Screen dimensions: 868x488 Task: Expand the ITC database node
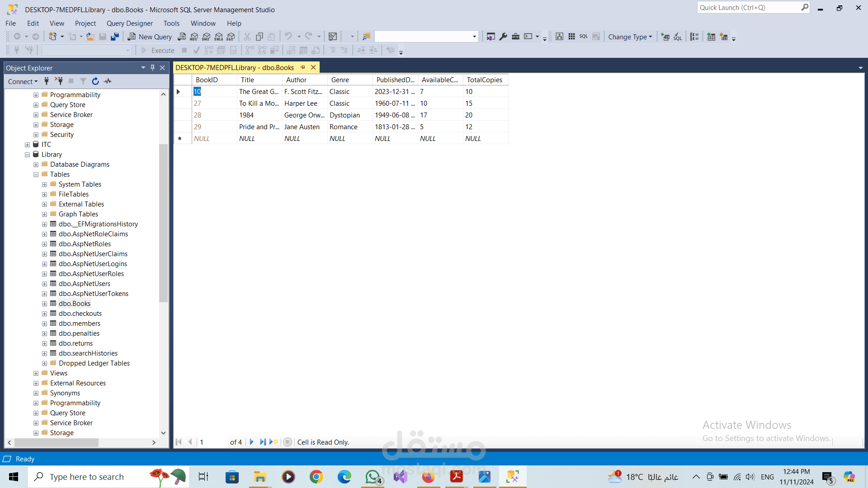coord(28,145)
